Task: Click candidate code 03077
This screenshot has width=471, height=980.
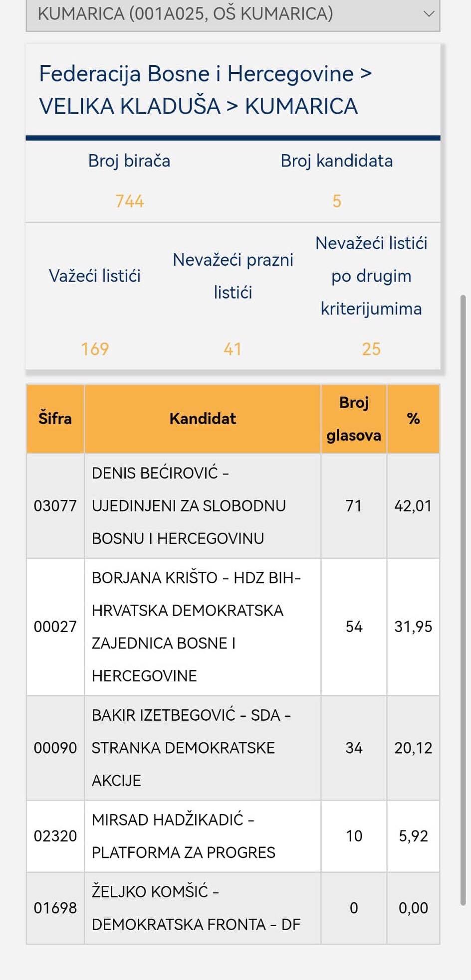Action: (x=55, y=505)
